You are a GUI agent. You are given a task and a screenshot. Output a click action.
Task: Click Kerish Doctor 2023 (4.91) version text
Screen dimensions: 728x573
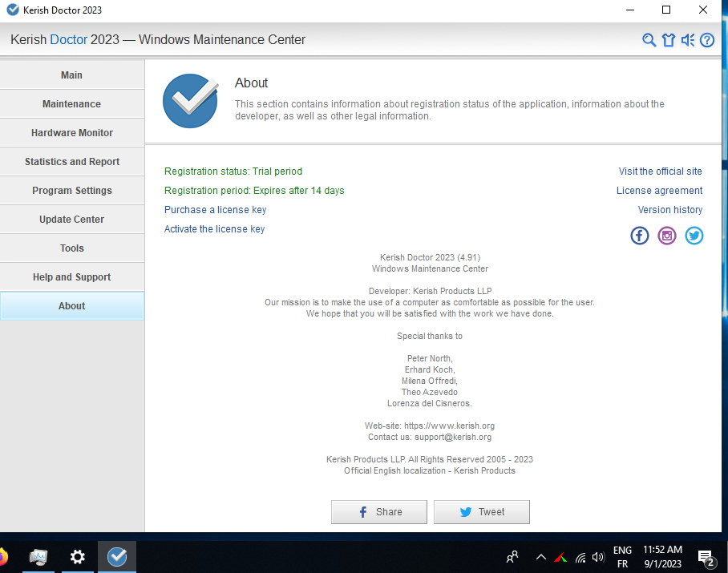click(430, 257)
